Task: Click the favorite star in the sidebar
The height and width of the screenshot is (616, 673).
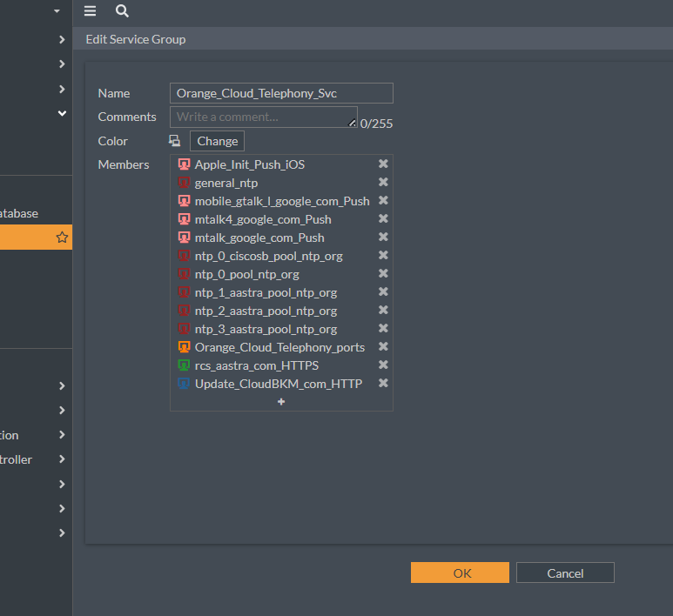Action: [x=62, y=238]
